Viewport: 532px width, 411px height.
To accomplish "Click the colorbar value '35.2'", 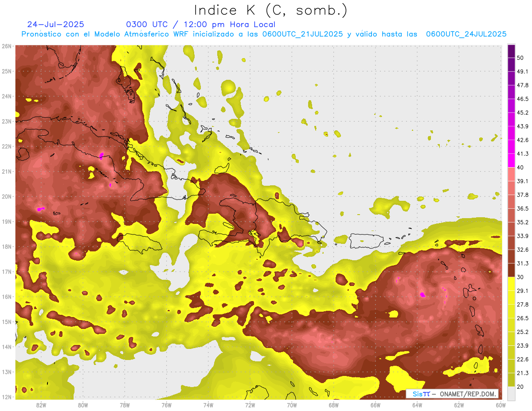I will tap(523, 222).
